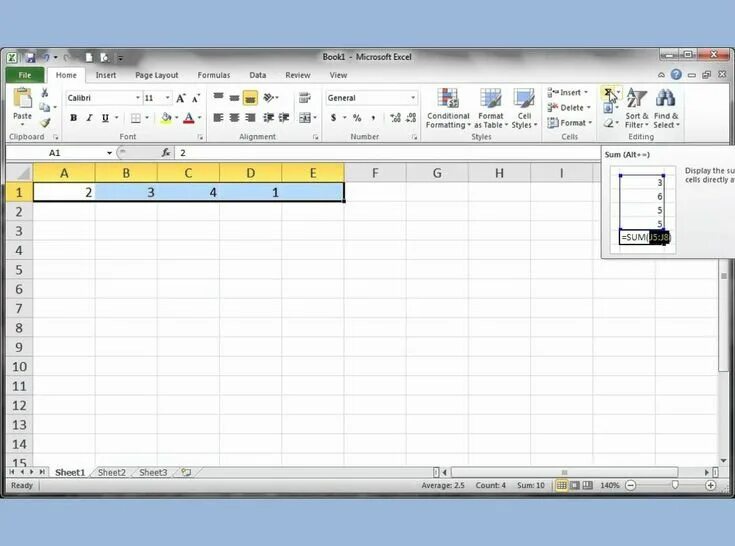
Task: Open Format as Table gallery
Action: 491,108
